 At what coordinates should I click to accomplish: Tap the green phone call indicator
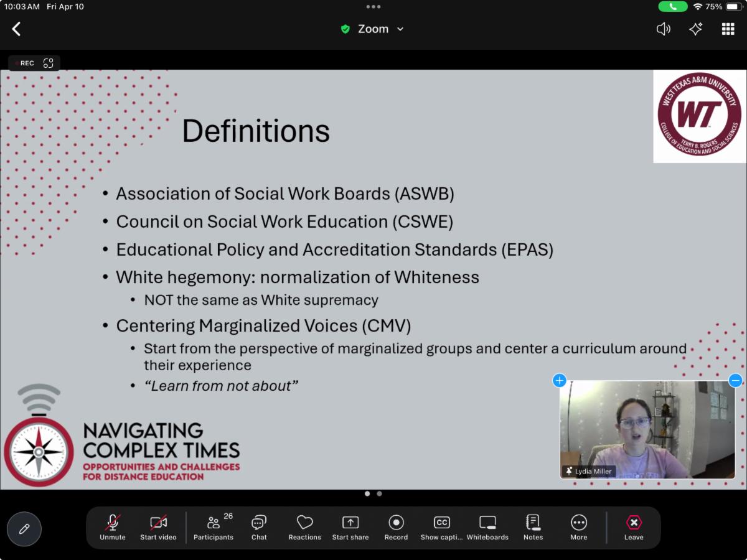673,7
